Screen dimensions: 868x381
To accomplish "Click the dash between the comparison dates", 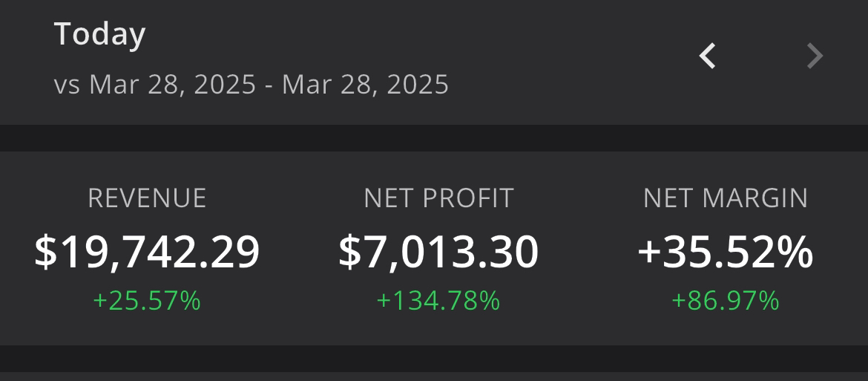I will (x=269, y=87).
